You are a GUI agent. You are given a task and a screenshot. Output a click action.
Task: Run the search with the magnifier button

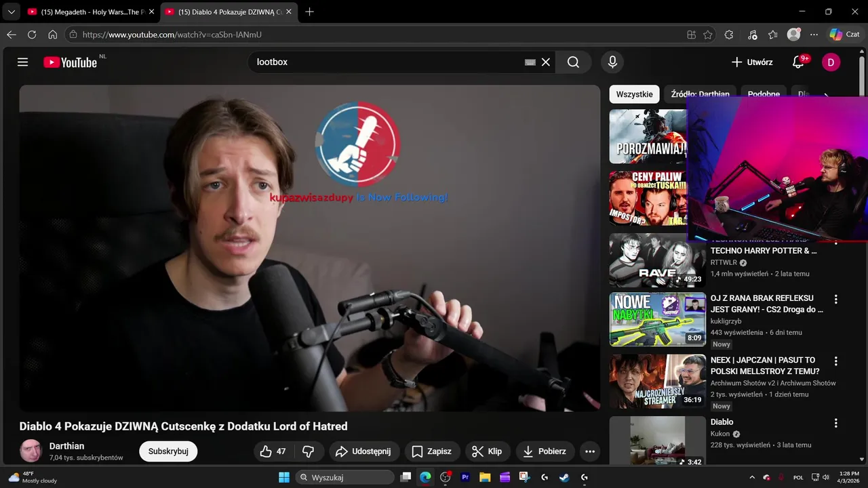tap(574, 62)
